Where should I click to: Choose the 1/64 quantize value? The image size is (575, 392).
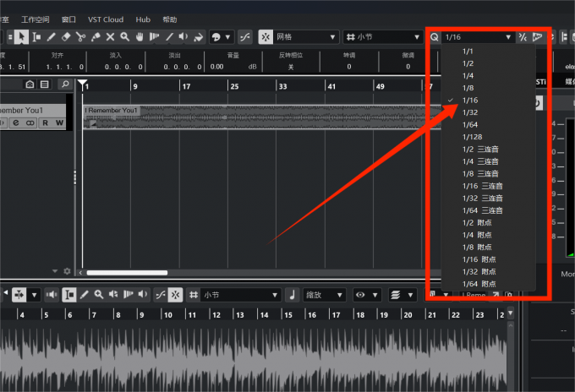pos(488,125)
